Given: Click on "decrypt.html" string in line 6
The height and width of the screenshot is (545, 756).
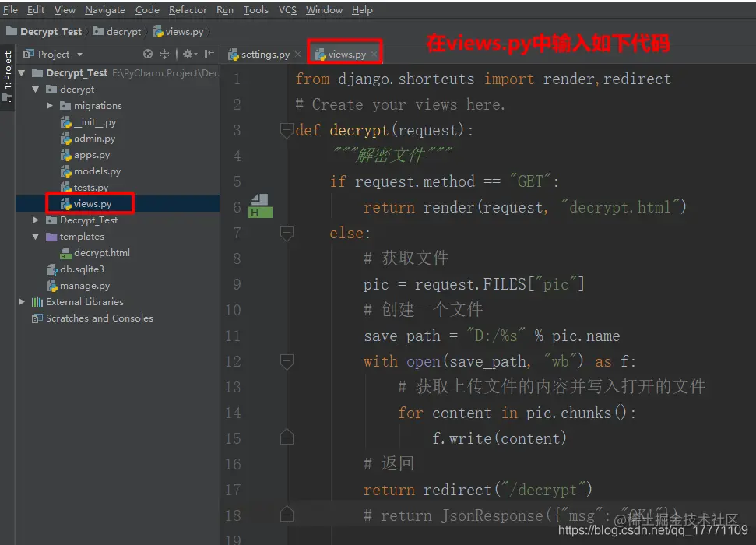Looking at the screenshot, I should point(621,207).
